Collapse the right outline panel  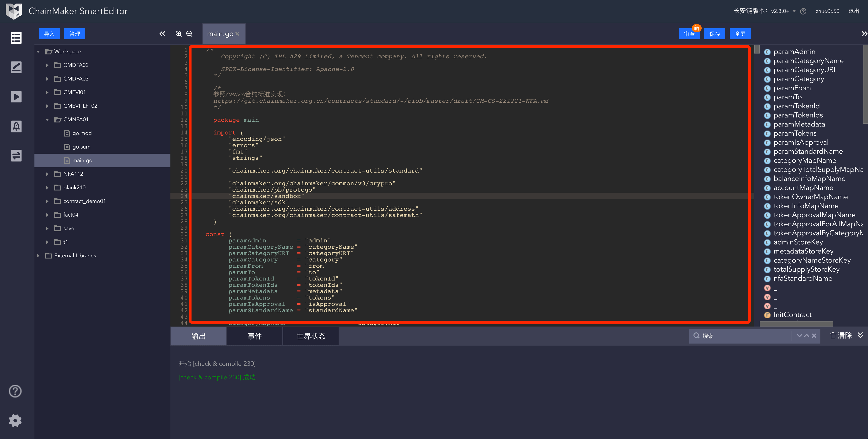[864, 34]
